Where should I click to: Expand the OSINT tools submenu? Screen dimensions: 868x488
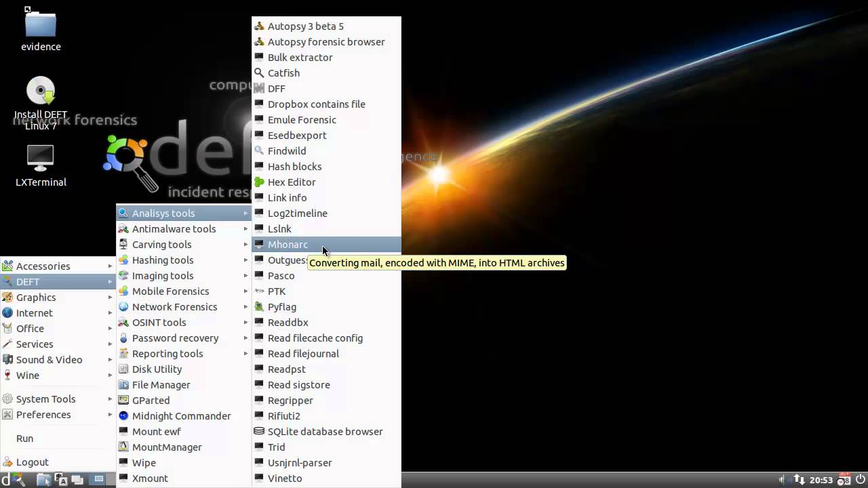[x=184, y=323]
